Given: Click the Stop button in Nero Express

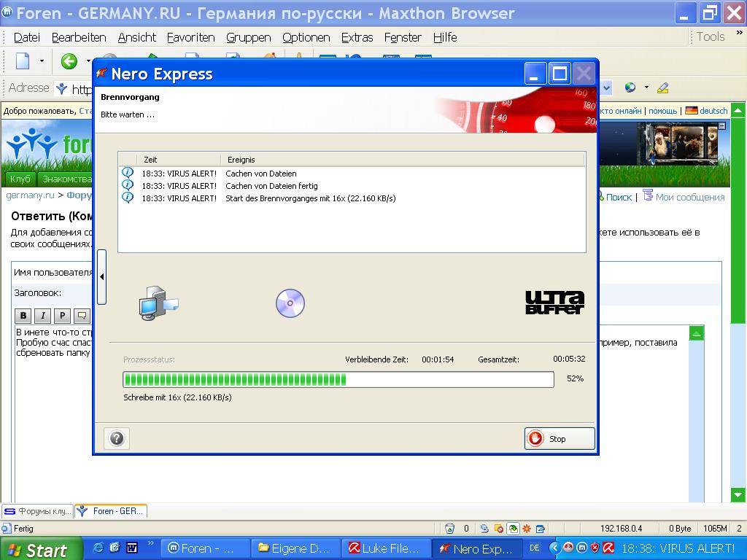Looking at the screenshot, I should [x=559, y=438].
